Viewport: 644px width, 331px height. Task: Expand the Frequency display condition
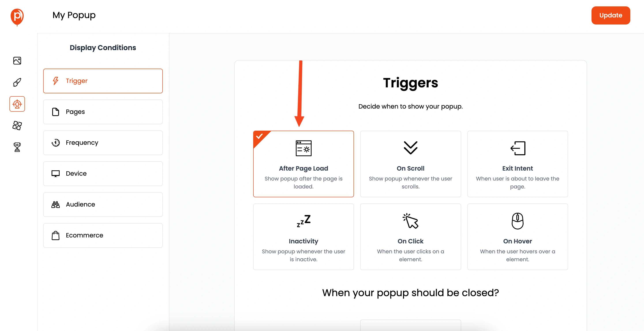[103, 142]
